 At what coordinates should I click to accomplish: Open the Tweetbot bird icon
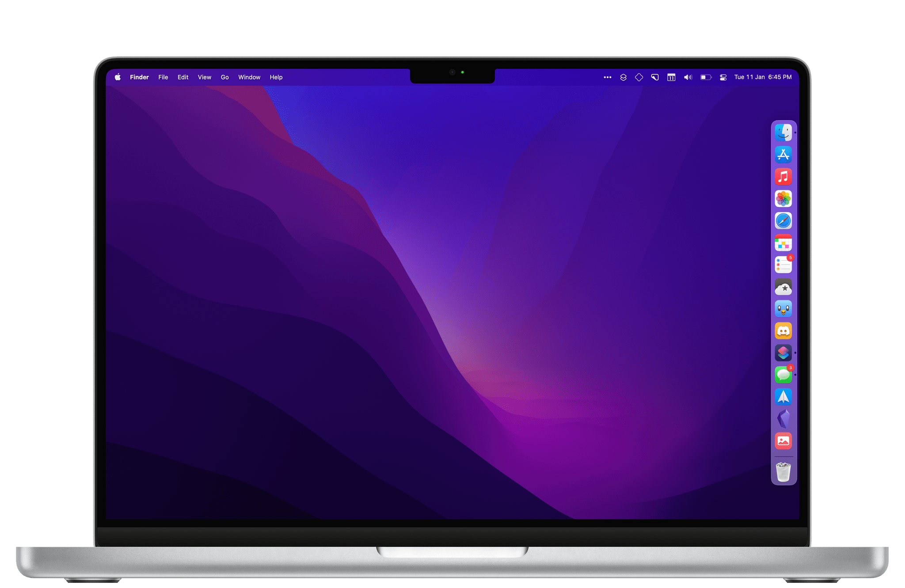tap(783, 309)
